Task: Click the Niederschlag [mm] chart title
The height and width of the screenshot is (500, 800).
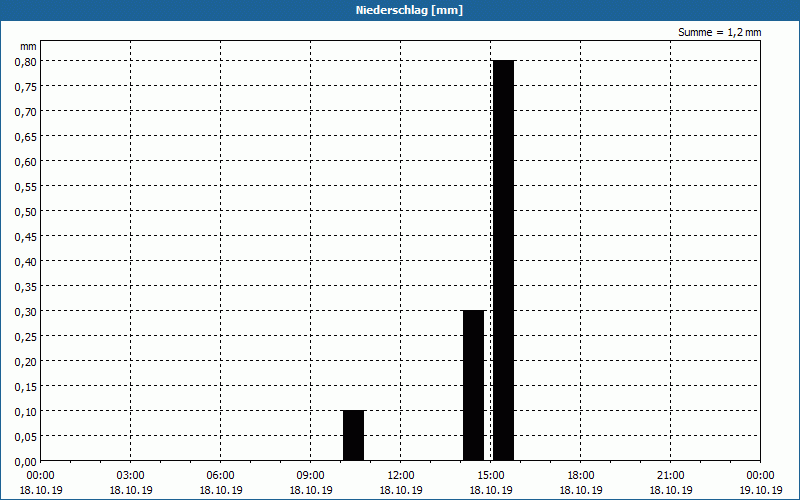Action: (x=409, y=10)
